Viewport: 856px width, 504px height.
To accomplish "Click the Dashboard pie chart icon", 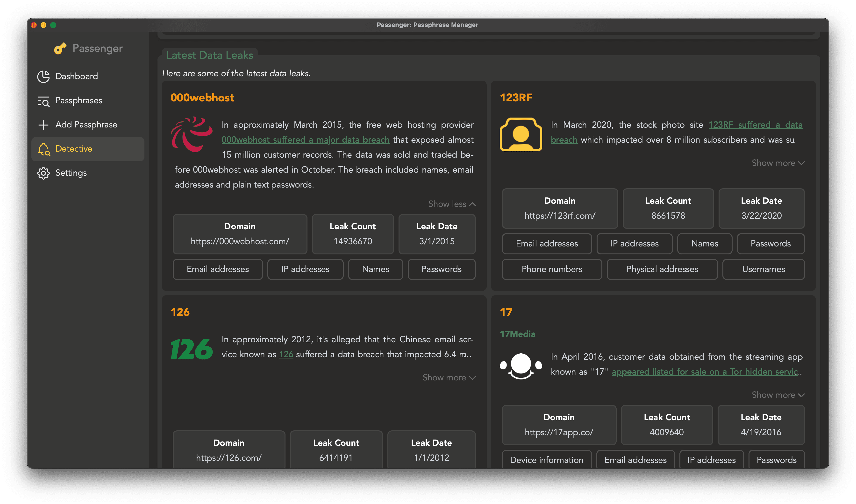I will point(43,77).
